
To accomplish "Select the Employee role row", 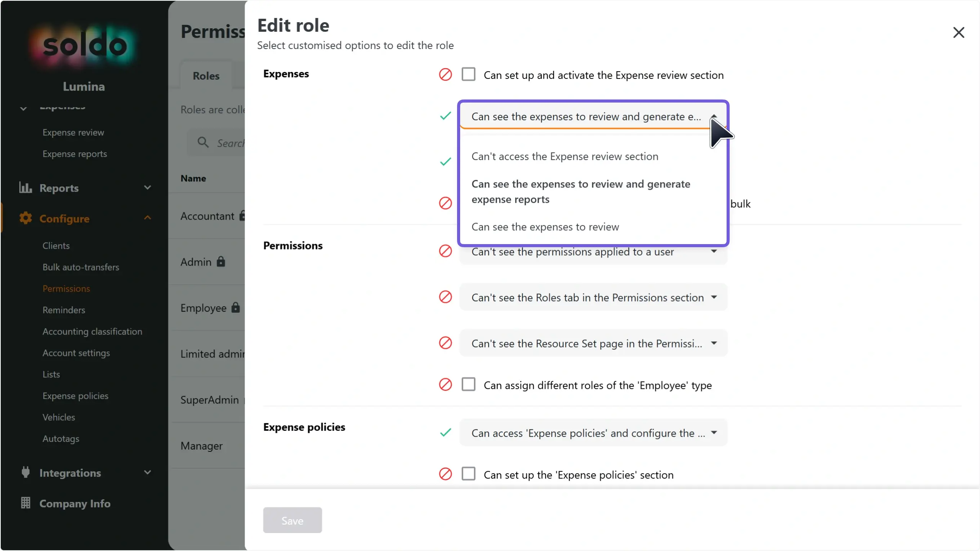I will coord(207,308).
